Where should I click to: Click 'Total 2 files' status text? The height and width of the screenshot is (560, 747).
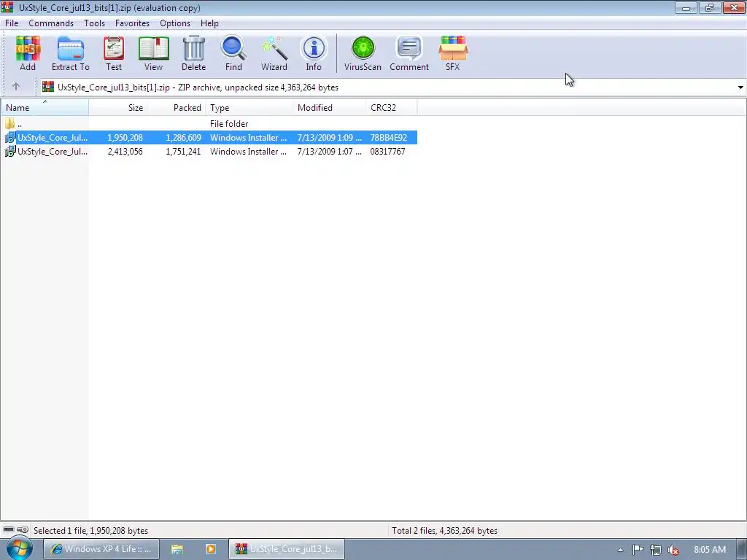(444, 531)
